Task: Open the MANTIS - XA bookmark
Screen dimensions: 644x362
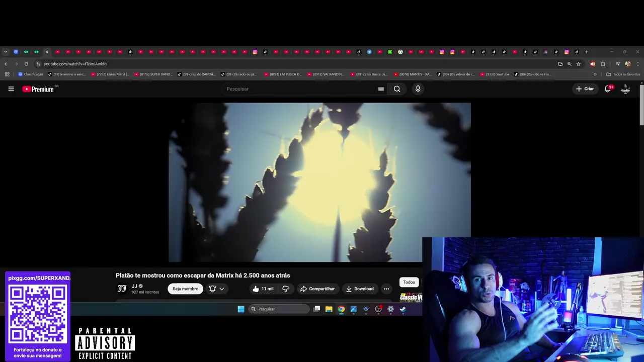Action: pyautogui.click(x=413, y=74)
